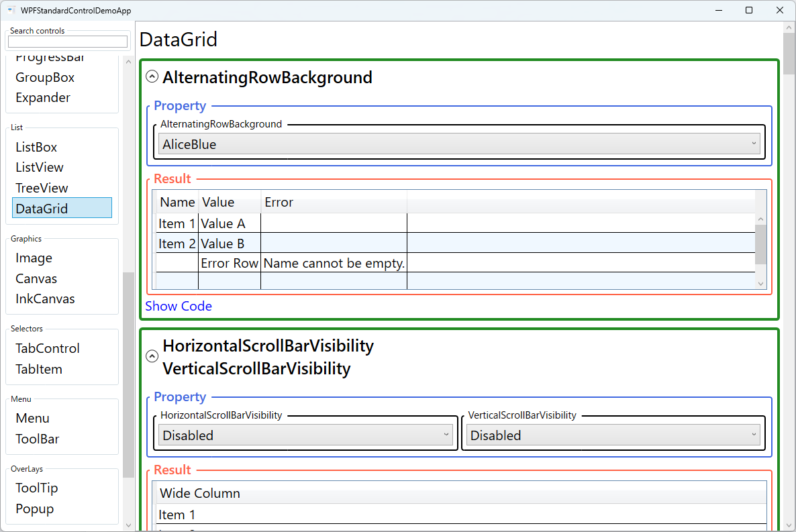Click the sidebar scroll up arrow
This screenshot has width=796, height=532.
click(x=128, y=62)
